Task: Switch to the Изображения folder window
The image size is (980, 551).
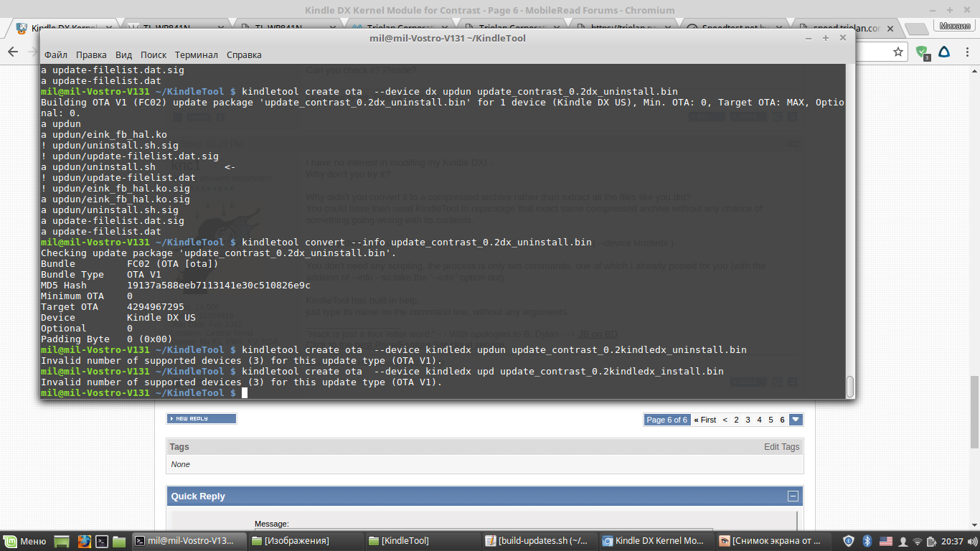Action: pyautogui.click(x=305, y=541)
